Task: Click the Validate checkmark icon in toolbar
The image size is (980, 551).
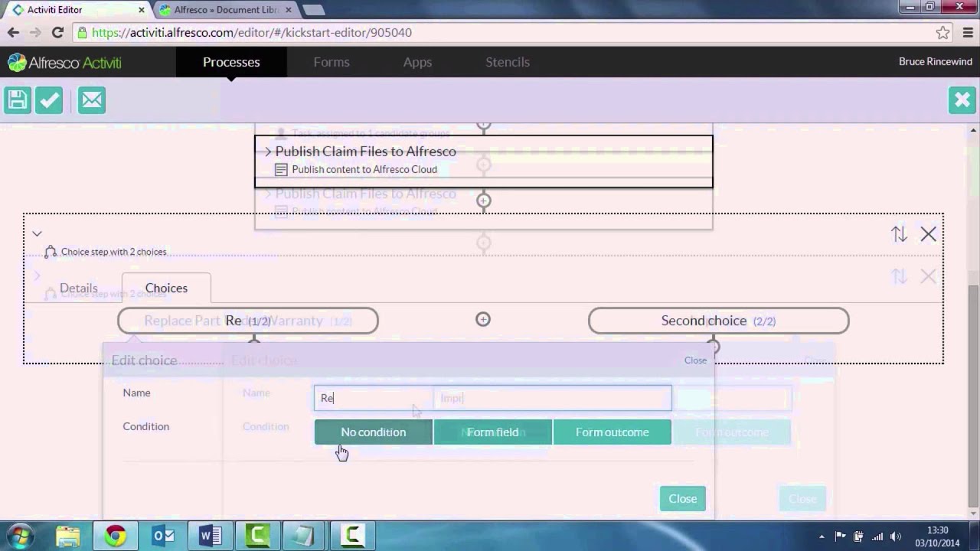Action: click(x=49, y=100)
